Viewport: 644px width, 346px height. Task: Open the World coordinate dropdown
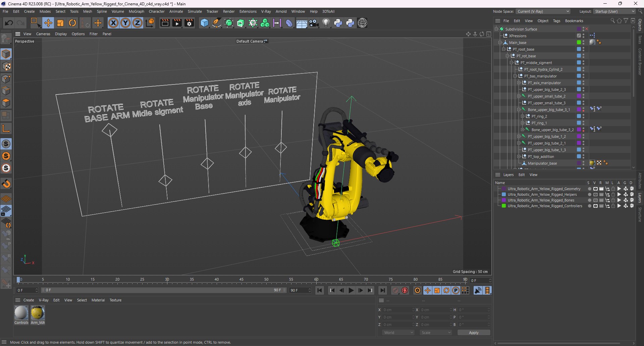398,333
